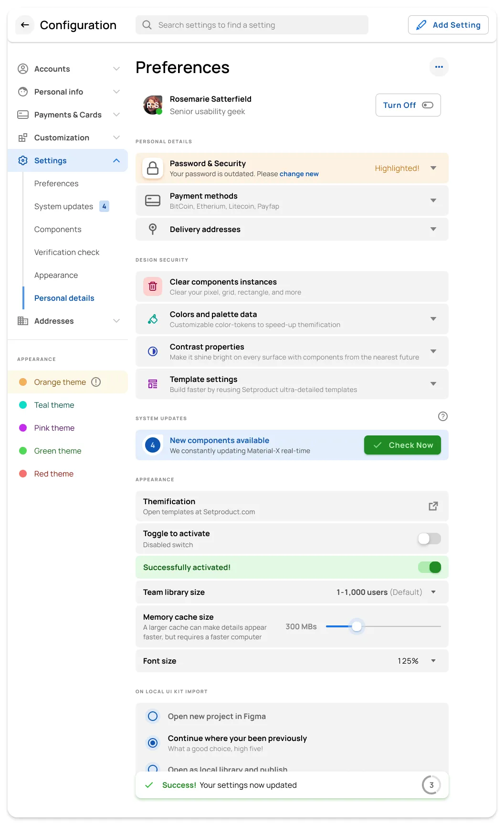This screenshot has width=504, height=825.
Task: Click the back arrow next to Configuration
Action: tap(25, 25)
